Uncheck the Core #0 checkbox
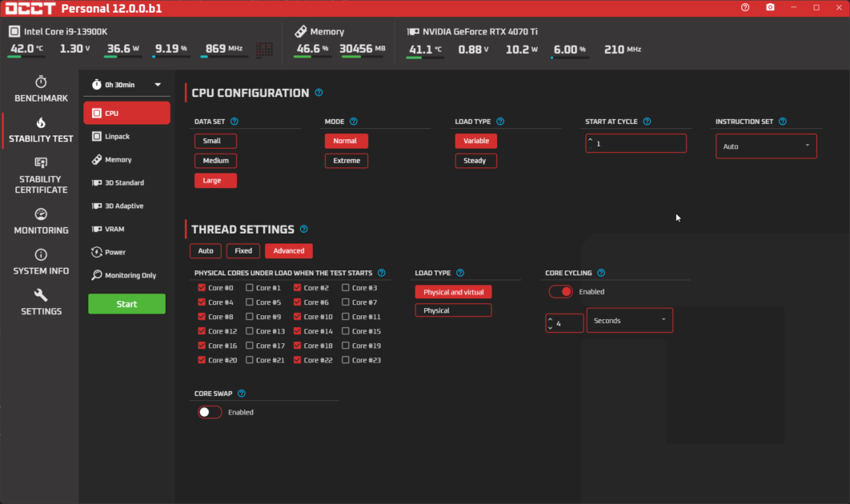This screenshot has height=504, width=850. tap(202, 288)
